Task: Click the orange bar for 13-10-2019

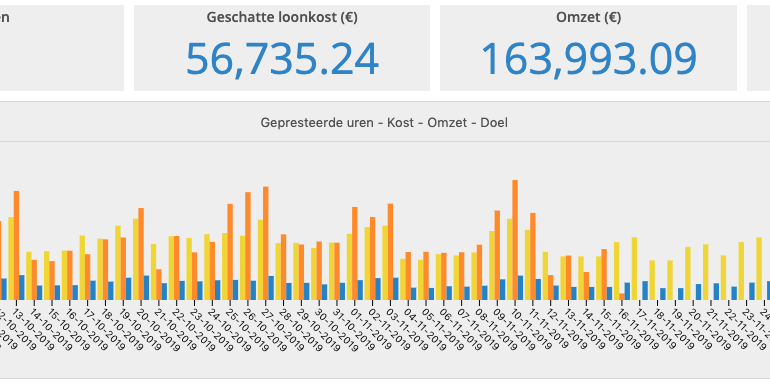Action: 16,246
